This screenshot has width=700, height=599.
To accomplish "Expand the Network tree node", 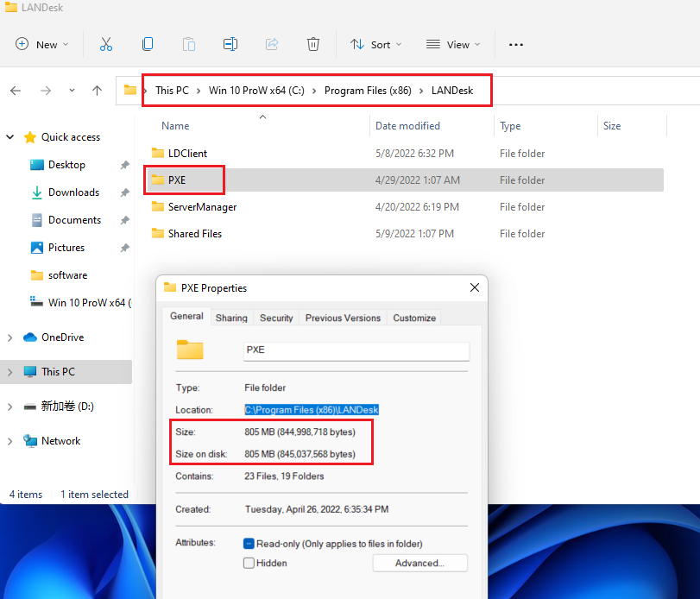I will pos(10,441).
